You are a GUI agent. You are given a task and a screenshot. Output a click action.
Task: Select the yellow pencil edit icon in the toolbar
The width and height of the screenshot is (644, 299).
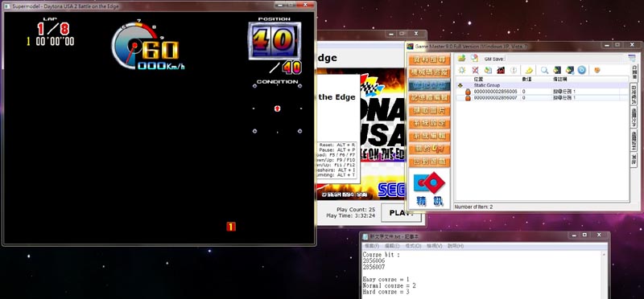[529, 70]
